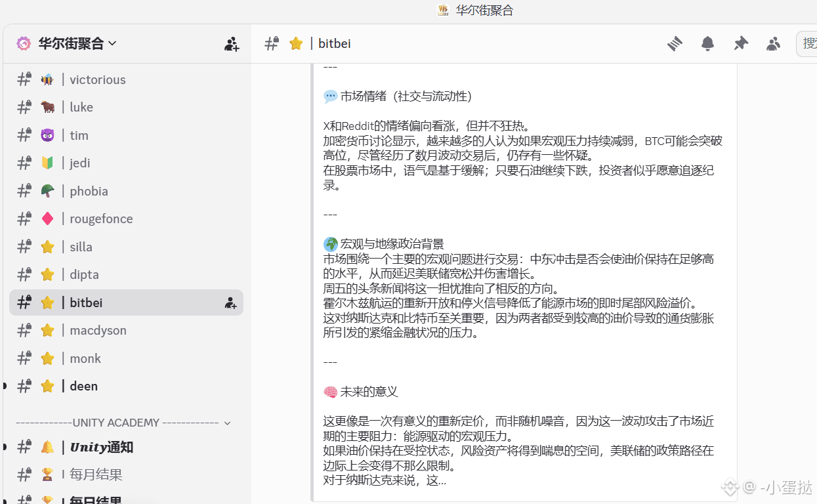Collapse the UNITY ACADEMY category
The width and height of the screenshot is (817, 504).
click(123, 423)
